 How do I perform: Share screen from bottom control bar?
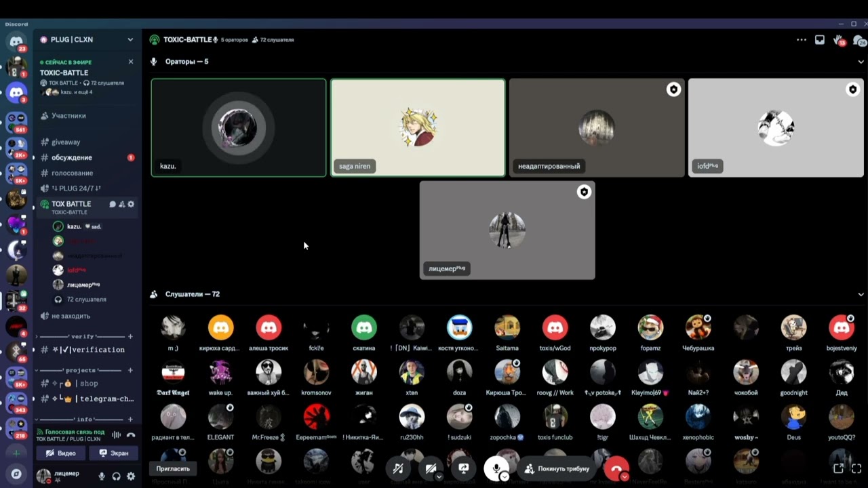pyautogui.click(x=464, y=468)
